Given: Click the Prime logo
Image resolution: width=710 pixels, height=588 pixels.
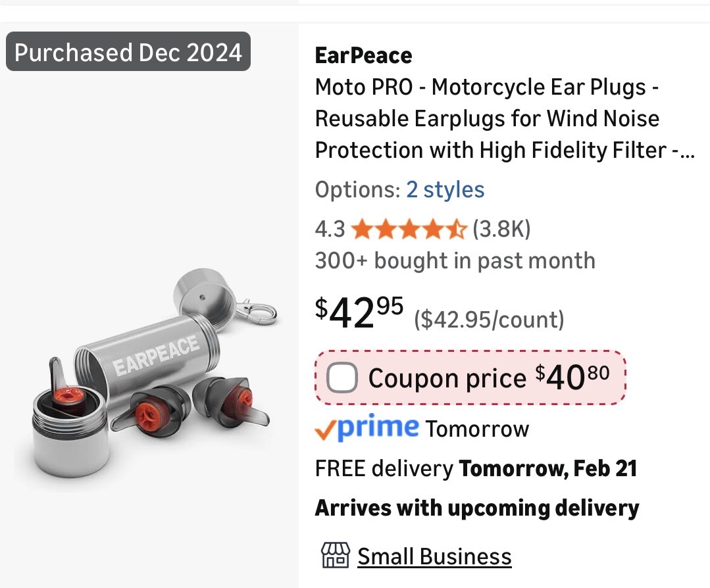Looking at the screenshot, I should coord(367,428).
